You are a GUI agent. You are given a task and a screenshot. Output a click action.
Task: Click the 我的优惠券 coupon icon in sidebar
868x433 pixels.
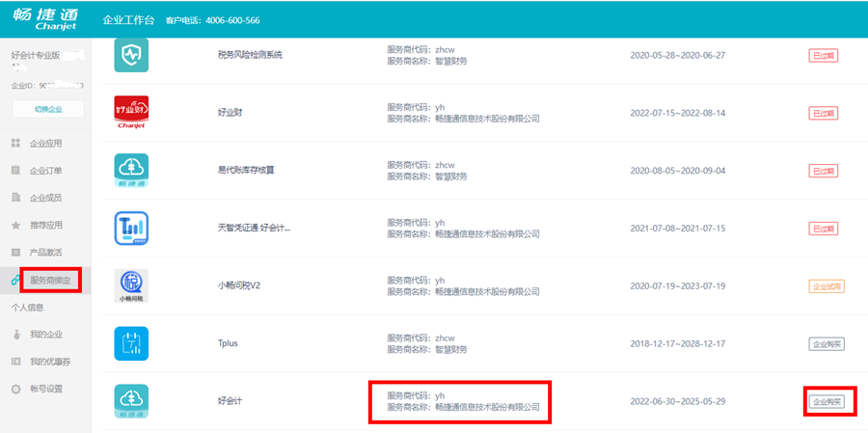click(x=15, y=362)
